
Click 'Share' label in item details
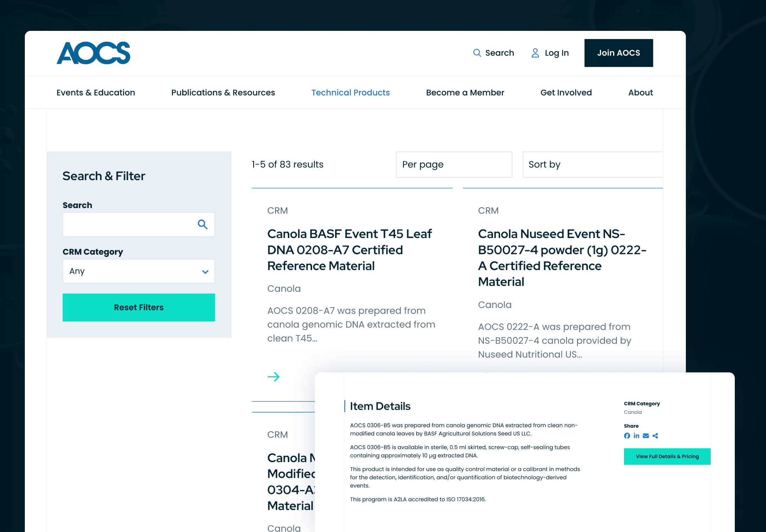coord(631,426)
